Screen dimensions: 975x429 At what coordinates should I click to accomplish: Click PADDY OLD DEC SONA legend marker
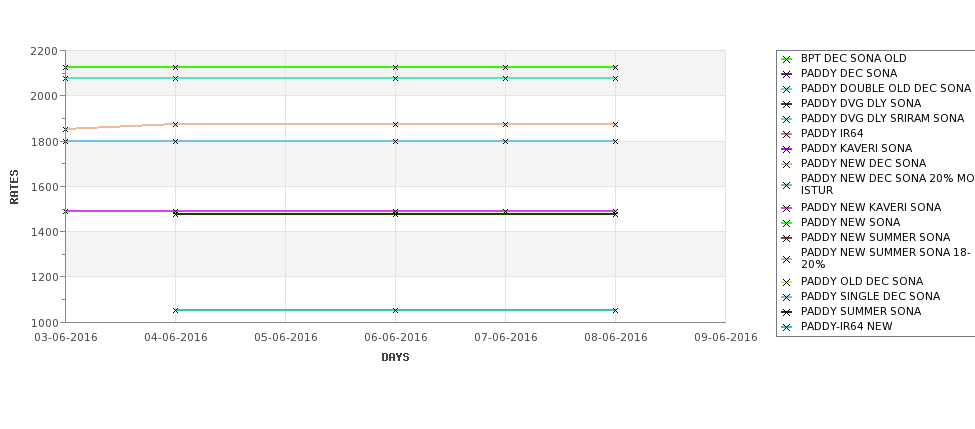[787, 282]
